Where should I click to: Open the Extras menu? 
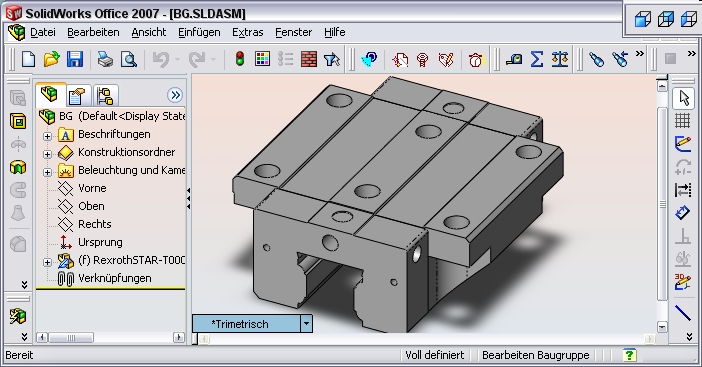click(248, 32)
